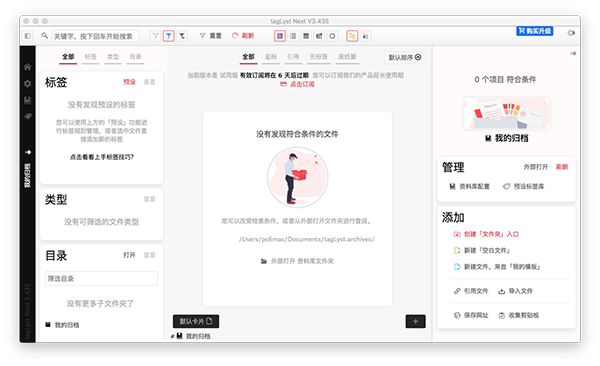Click 导入文件 import icon
600x366 pixels.
501,291
